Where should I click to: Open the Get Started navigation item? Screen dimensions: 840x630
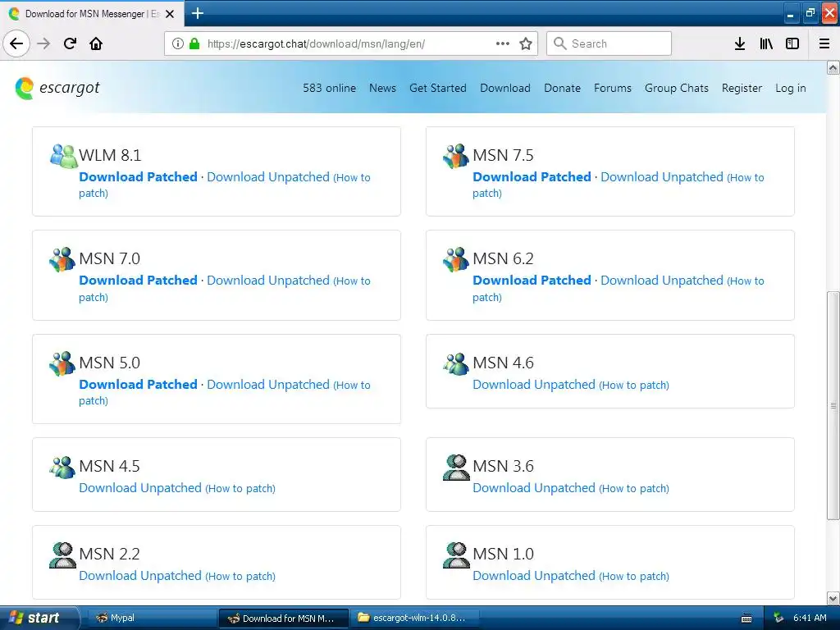coord(438,88)
